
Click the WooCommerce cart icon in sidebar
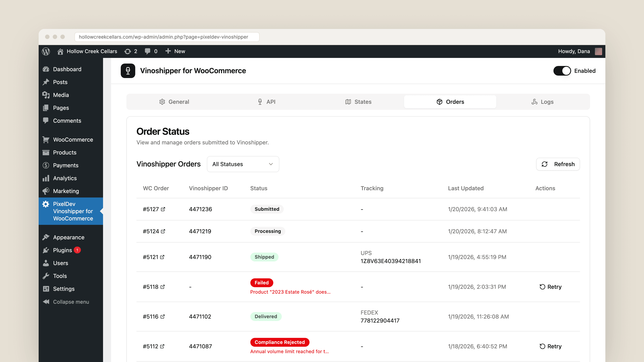click(46, 140)
